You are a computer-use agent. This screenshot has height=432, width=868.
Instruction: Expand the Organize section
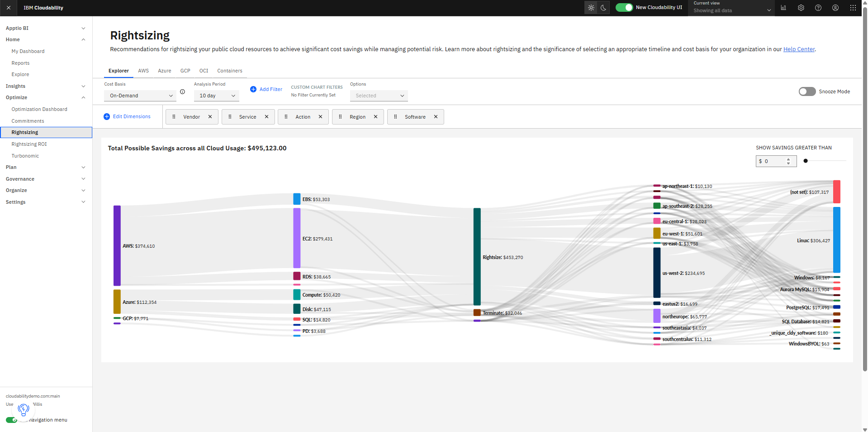[46, 190]
